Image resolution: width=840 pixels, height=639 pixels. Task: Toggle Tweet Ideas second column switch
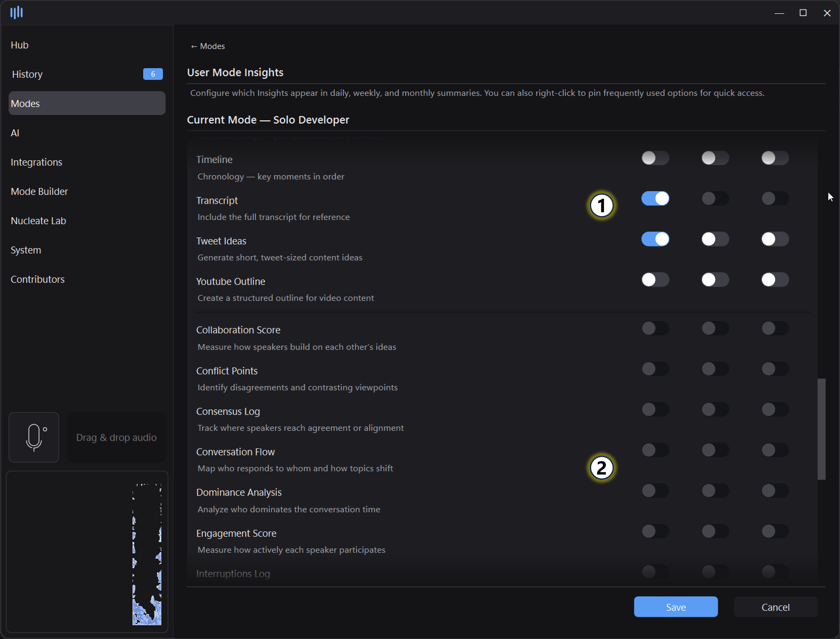[715, 239]
